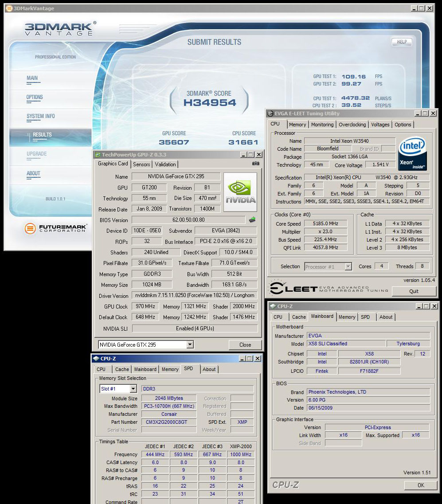The image size is (442, 504).
Task: Switch to the Voltages tab in E-LEET
Action: (380, 125)
